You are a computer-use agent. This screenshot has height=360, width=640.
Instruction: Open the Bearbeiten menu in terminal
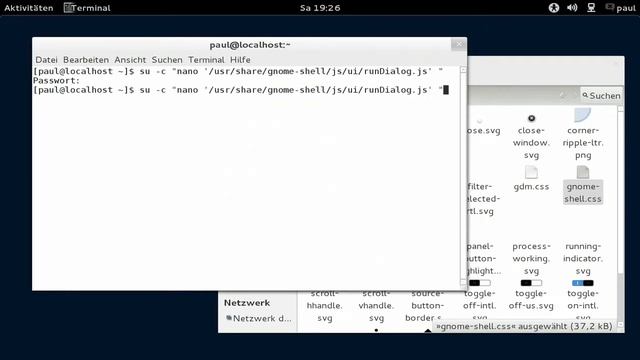coord(86,60)
